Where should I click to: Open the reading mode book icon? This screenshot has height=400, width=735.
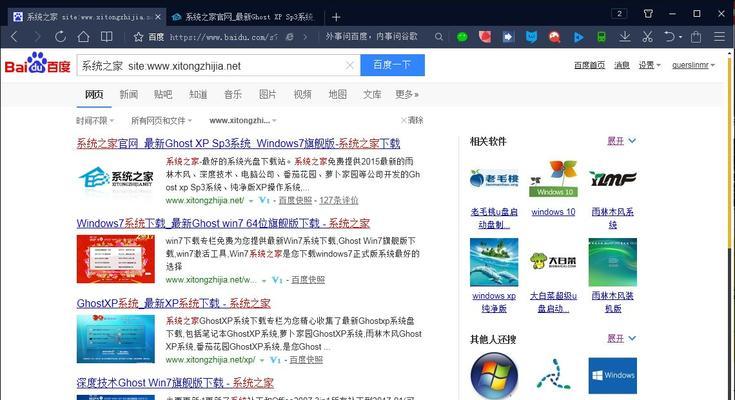107,37
